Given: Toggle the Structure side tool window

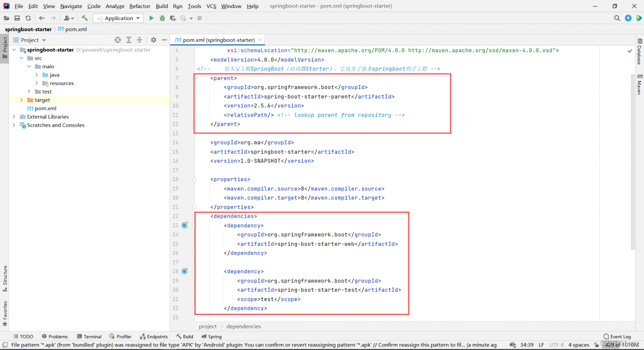Looking at the screenshot, I should [5, 279].
